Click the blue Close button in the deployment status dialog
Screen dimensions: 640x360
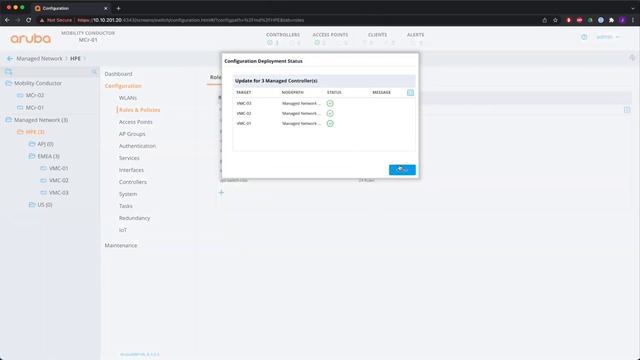402,170
